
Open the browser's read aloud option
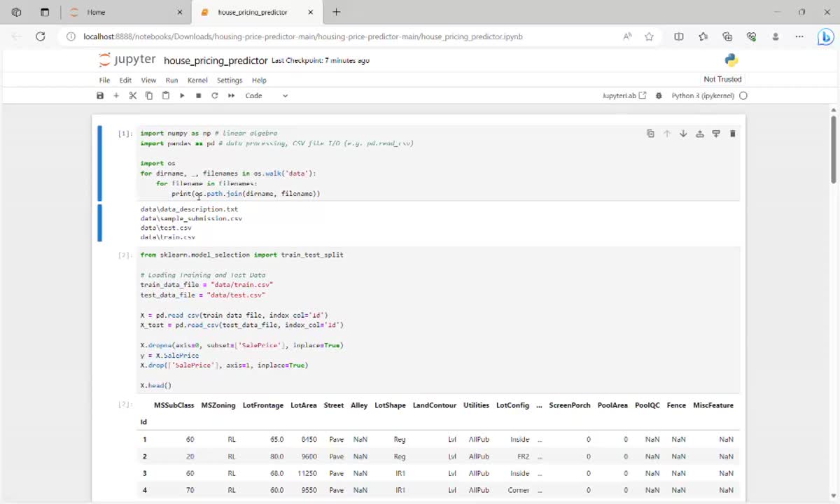coord(627,36)
